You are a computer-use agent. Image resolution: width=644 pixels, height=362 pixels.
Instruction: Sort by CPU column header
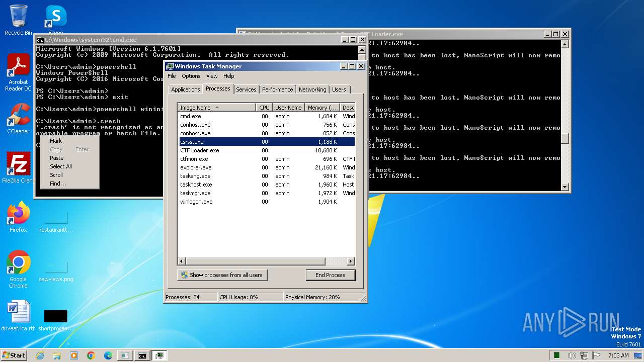(x=265, y=108)
